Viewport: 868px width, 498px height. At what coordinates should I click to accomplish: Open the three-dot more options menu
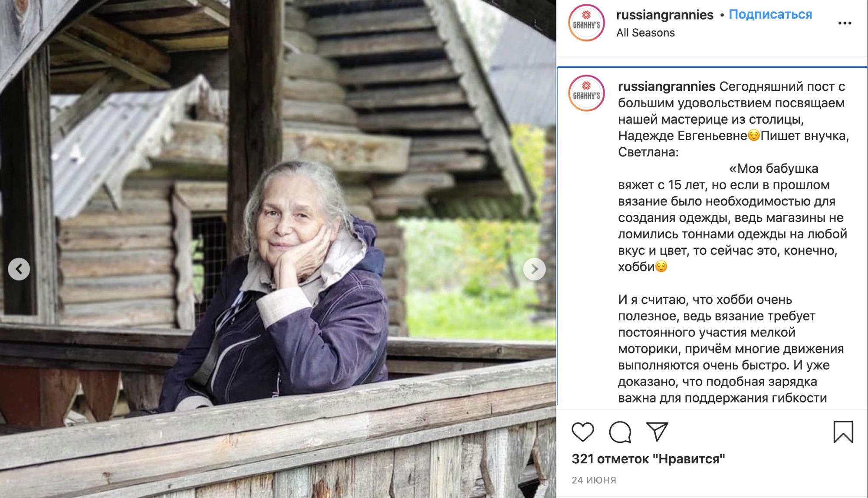point(845,23)
